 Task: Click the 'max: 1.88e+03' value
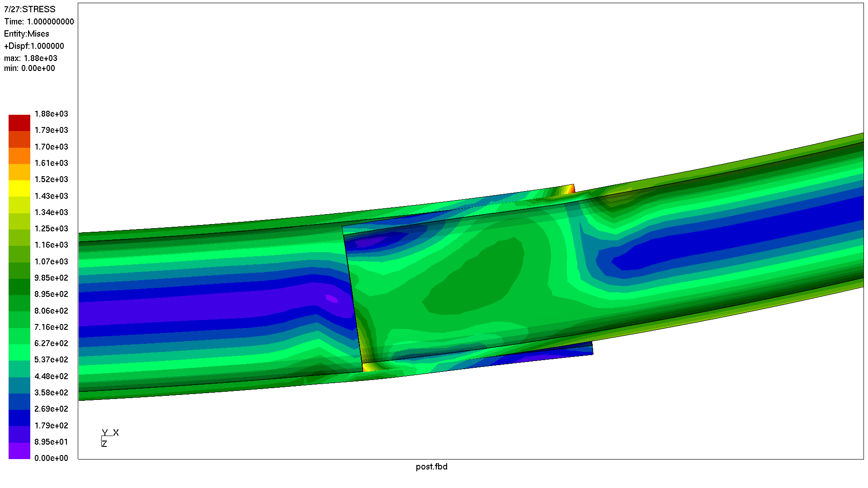[x=31, y=58]
